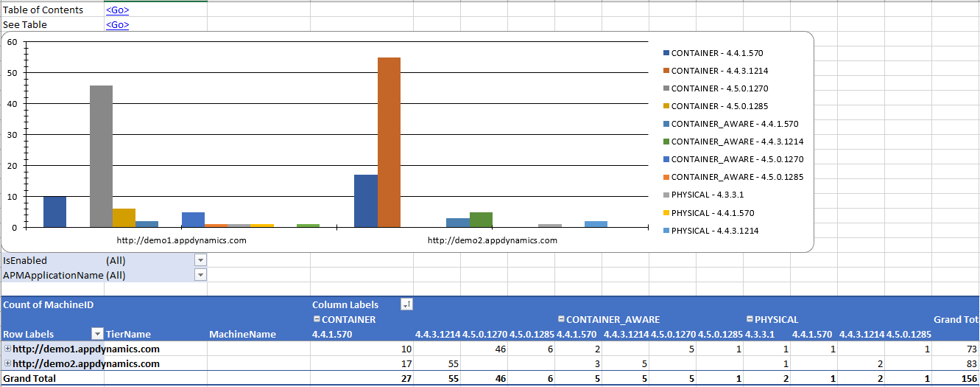The height and width of the screenshot is (387, 980).
Task: Collapse the CONTAINER column group
Action: (x=317, y=319)
